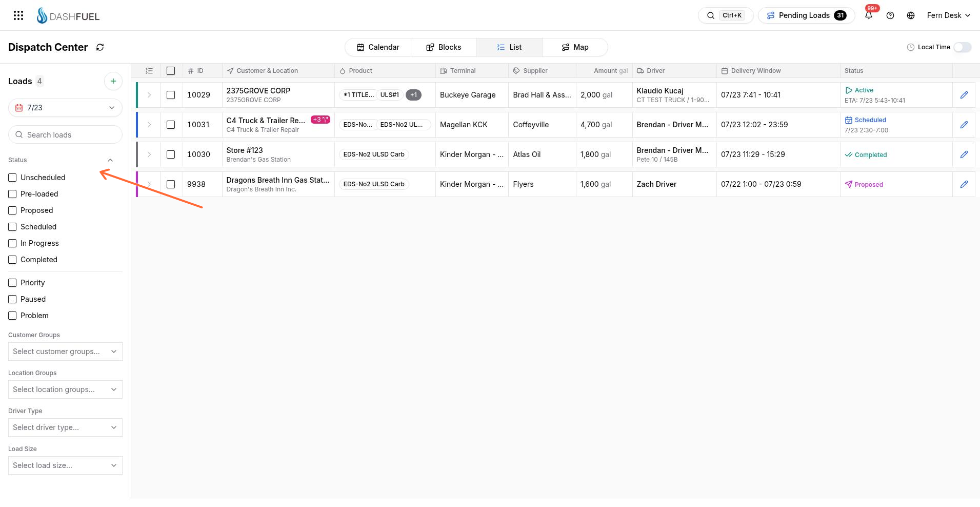Open the 7/23 date dropdown

point(65,108)
